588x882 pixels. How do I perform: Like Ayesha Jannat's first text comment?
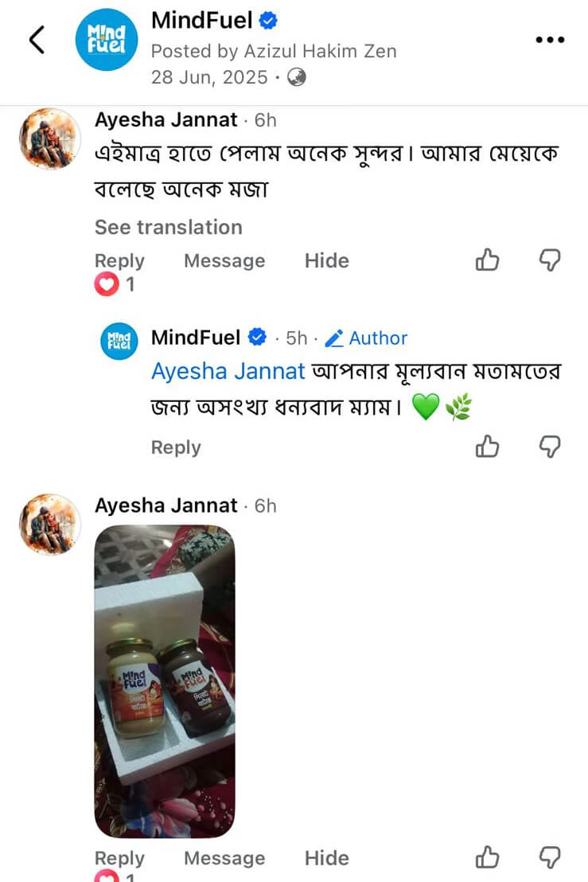tap(487, 260)
